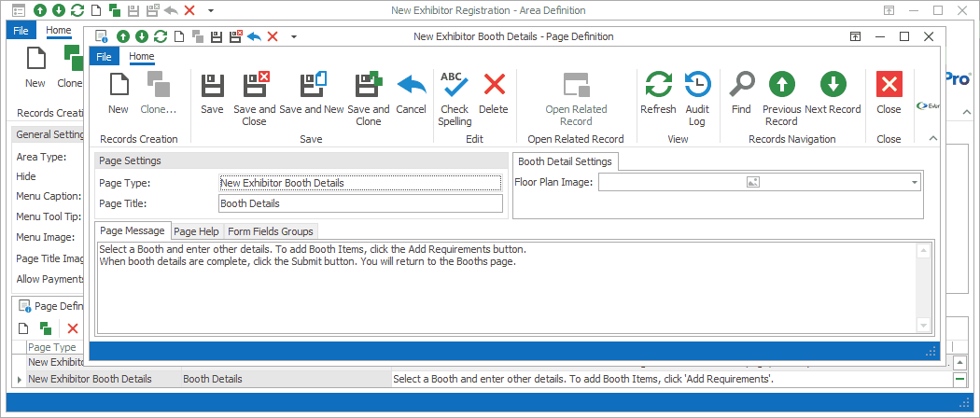This screenshot has height=418, width=980.
Task: Open quick access customize arrow in Area Definition title bar
Action: pyautogui.click(x=210, y=10)
